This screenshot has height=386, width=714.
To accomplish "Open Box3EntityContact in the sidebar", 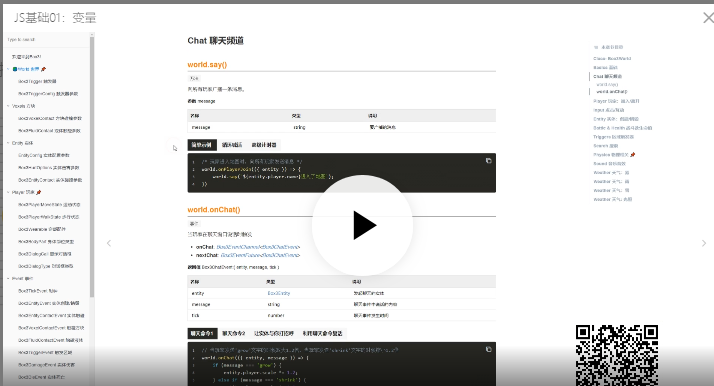I will (50, 180).
